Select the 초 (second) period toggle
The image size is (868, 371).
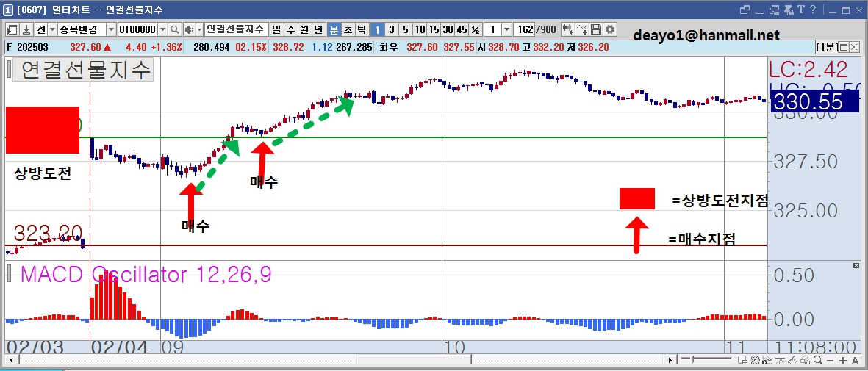pos(347,29)
